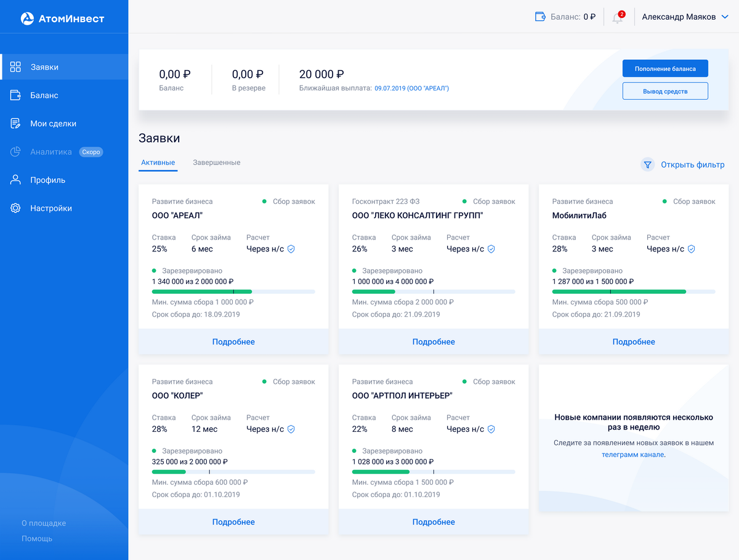This screenshot has height=560, width=739.
Task: Switch to the Завершенные tab
Action: [x=216, y=163]
